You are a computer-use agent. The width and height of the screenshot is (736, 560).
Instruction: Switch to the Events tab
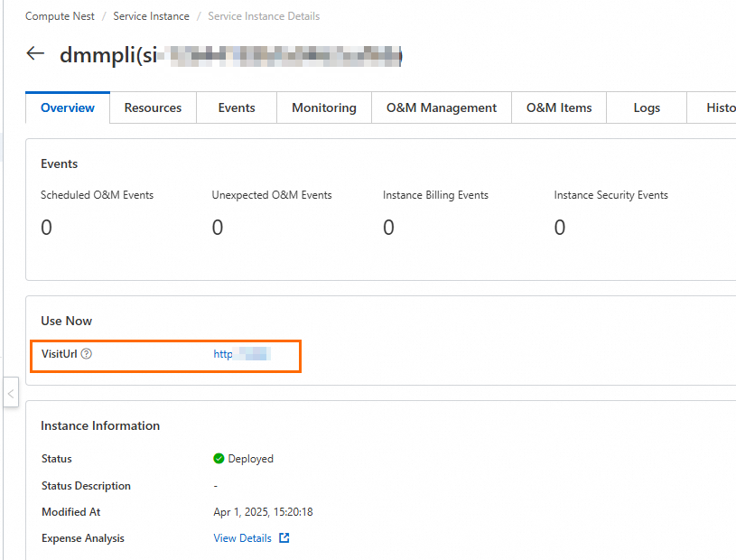pyautogui.click(x=237, y=107)
